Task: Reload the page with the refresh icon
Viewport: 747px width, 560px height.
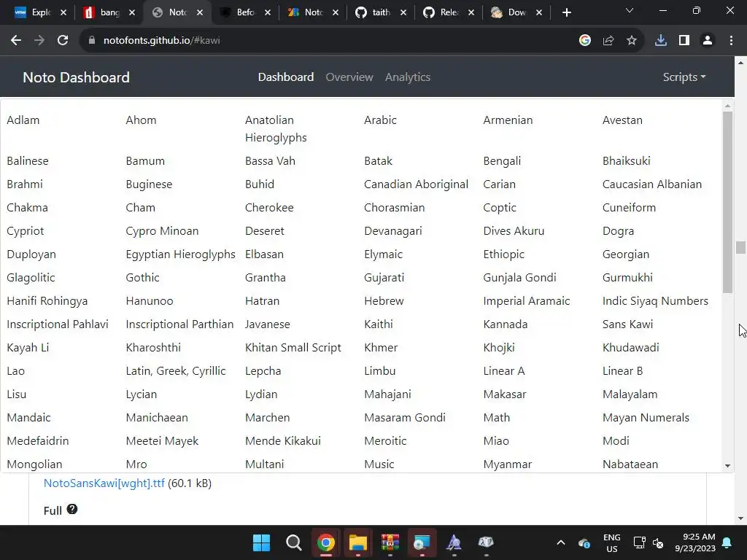Action: pos(63,41)
